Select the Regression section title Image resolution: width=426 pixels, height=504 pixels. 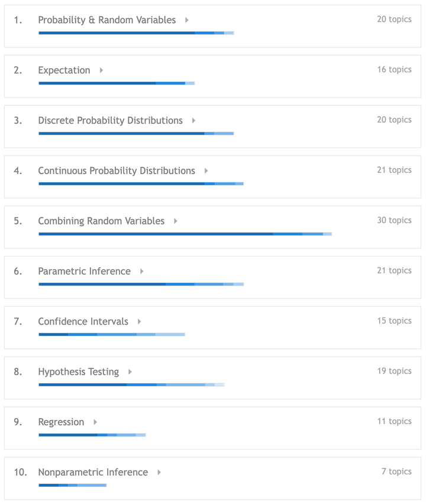click(61, 422)
